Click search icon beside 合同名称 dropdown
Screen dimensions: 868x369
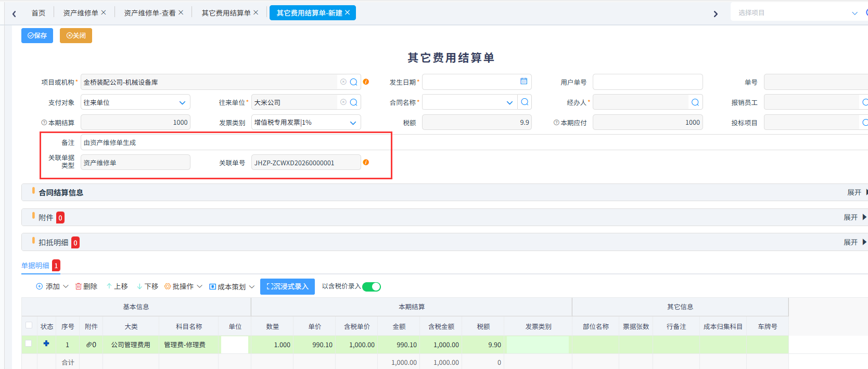pyautogui.click(x=525, y=102)
